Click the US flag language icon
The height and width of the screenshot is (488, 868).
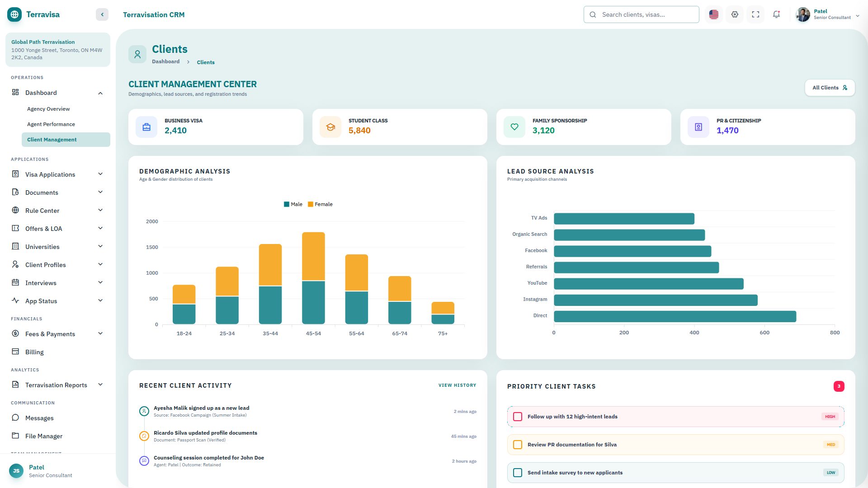(x=714, y=14)
